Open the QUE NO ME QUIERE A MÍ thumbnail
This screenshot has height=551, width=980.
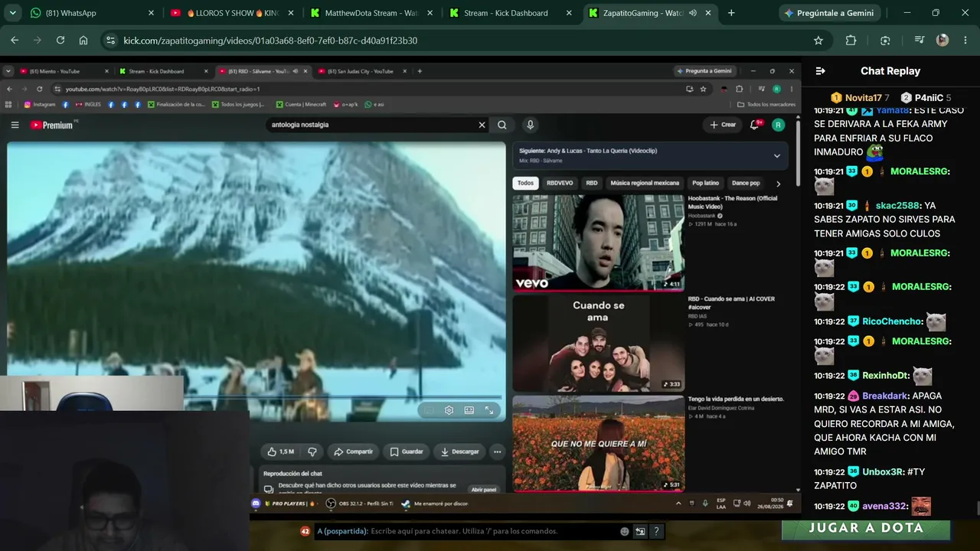[x=598, y=443]
